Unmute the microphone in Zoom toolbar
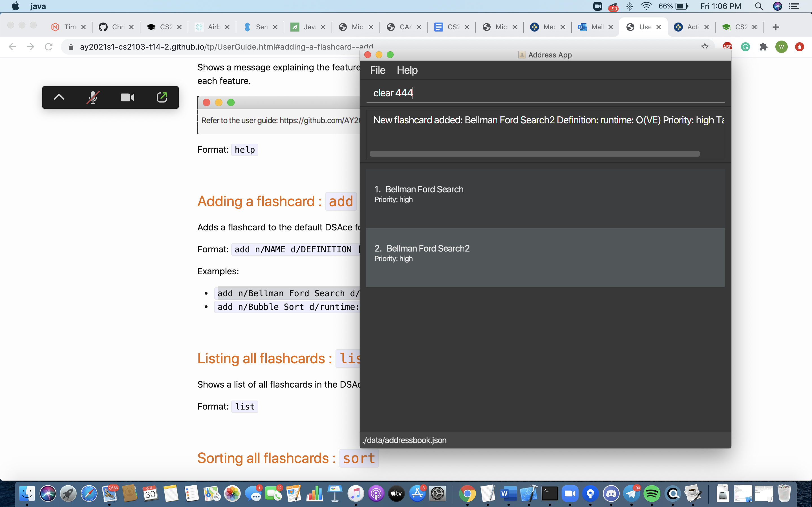Viewport: 812px width, 507px height. pos(92,97)
